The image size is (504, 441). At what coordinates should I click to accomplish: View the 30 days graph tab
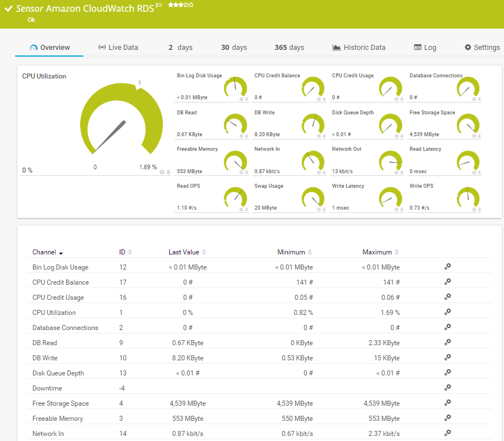[234, 48]
